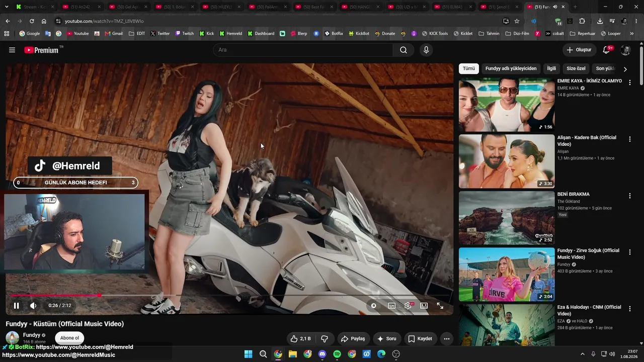Open Alişan - Kadere Bak video title
Screen dimensions: 644x362
(587, 141)
